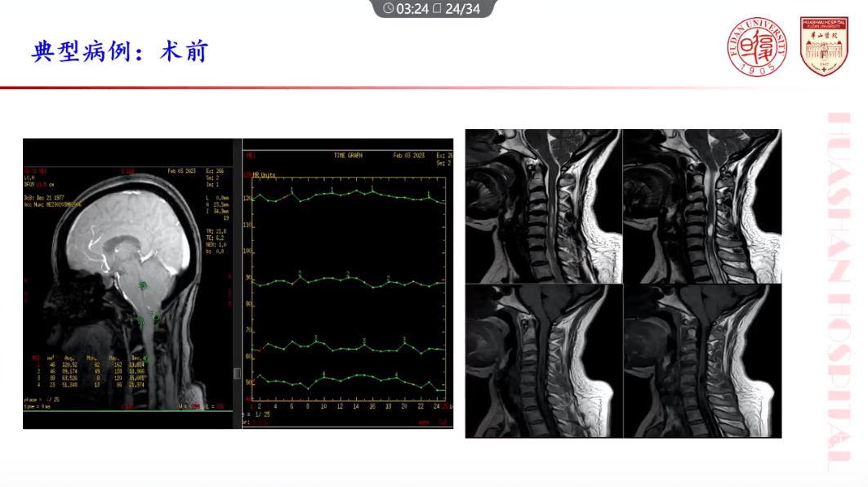Click the 'DoB: Dec 21 1977' text
The image size is (868, 487).
click(43, 198)
